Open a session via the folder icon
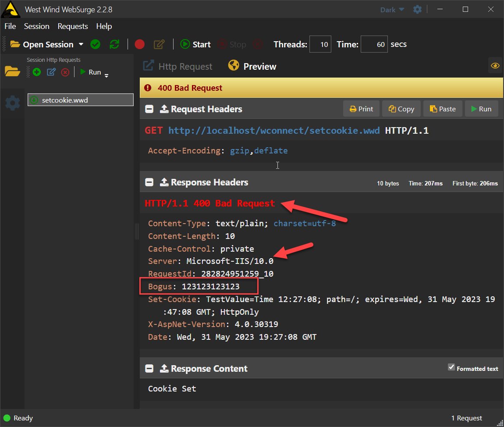This screenshot has height=427, width=504. pos(12,71)
